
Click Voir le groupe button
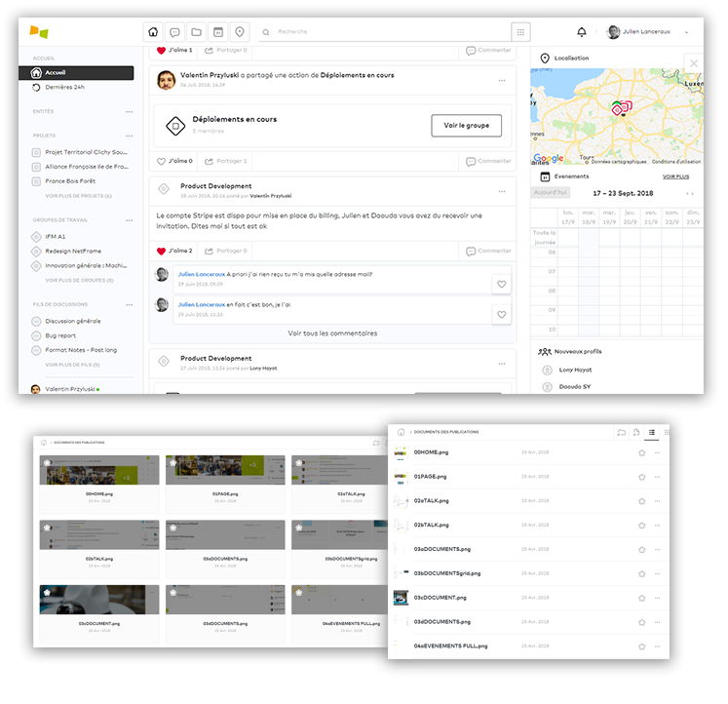466,125
